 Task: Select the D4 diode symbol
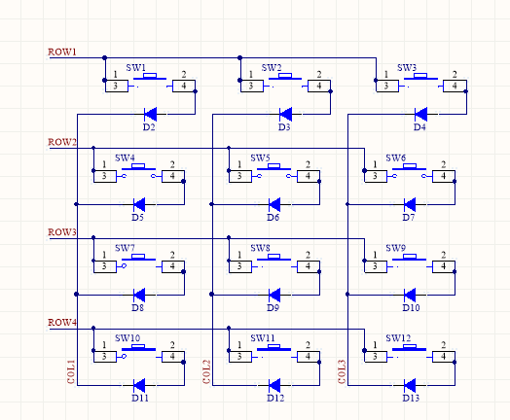click(x=420, y=114)
